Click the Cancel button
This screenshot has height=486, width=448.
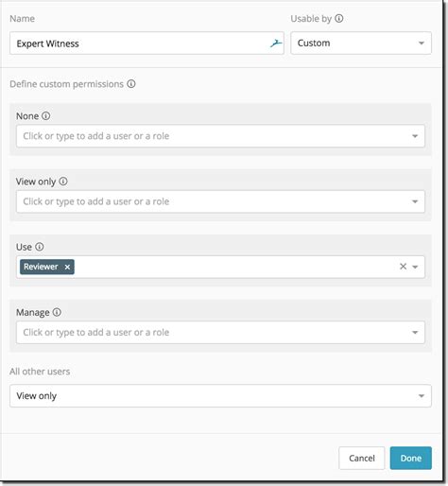coord(362,458)
